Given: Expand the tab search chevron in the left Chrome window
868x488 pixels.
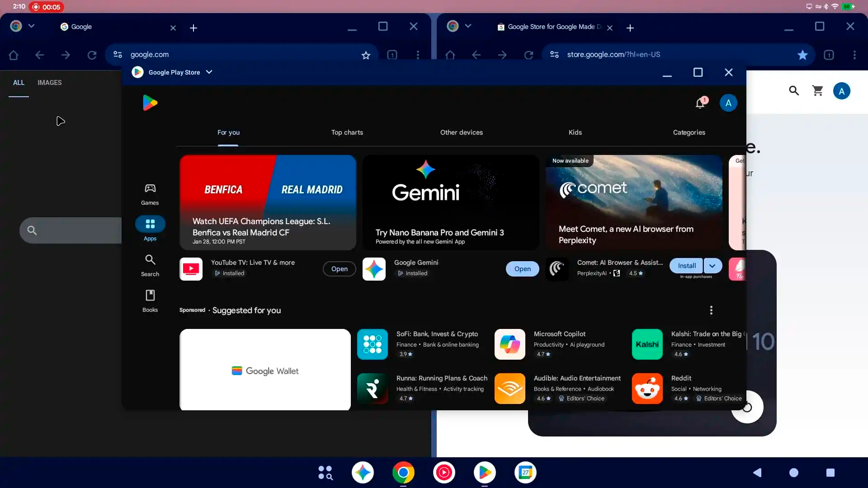Looking at the screenshot, I should 31,26.
